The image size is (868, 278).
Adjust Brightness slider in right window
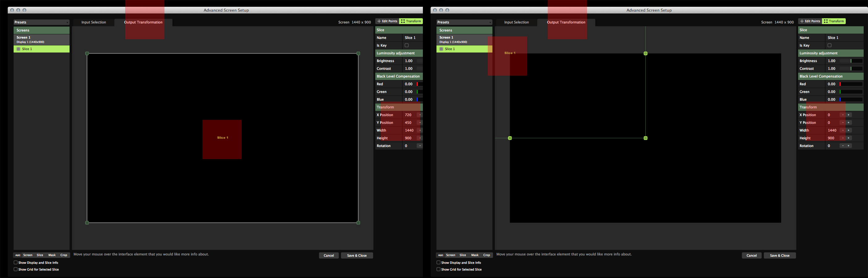tap(851, 61)
